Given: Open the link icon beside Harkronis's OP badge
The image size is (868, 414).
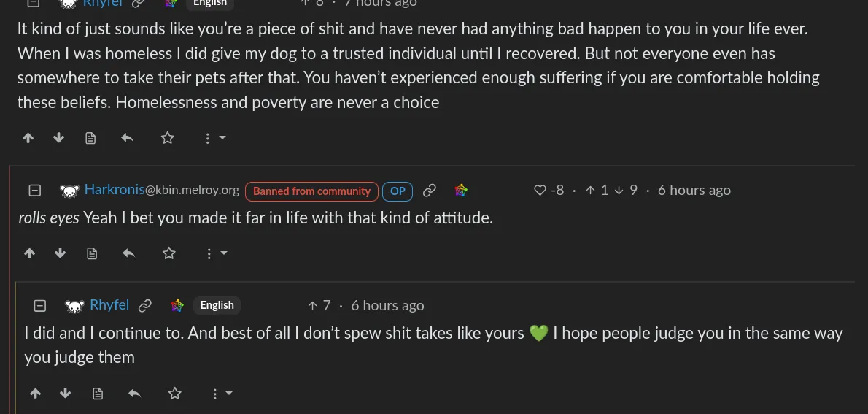Looking at the screenshot, I should tap(430, 191).
